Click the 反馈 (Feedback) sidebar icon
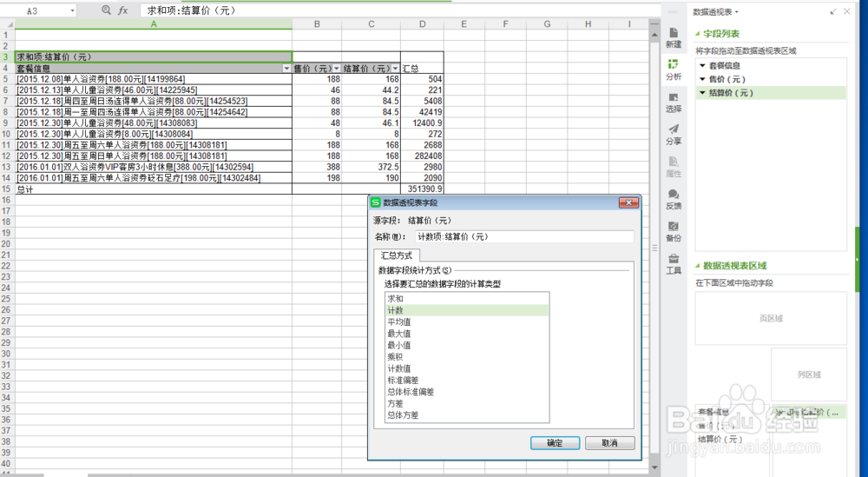This screenshot has width=868, height=477. [x=674, y=200]
